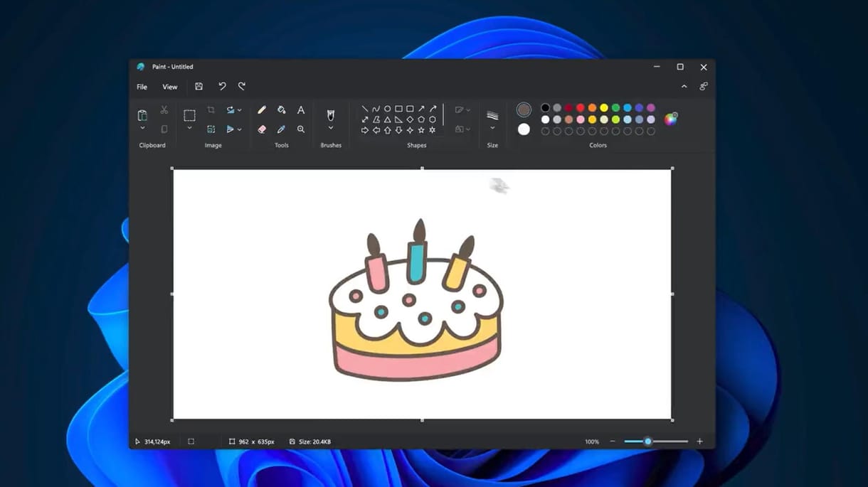Choose the red color swatch
The image size is (868, 487).
coord(580,108)
